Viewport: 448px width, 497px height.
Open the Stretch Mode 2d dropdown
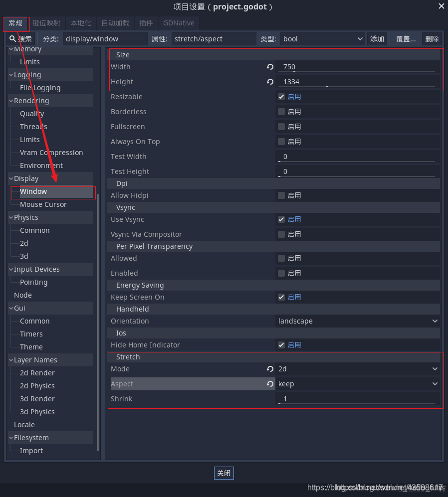click(358, 369)
